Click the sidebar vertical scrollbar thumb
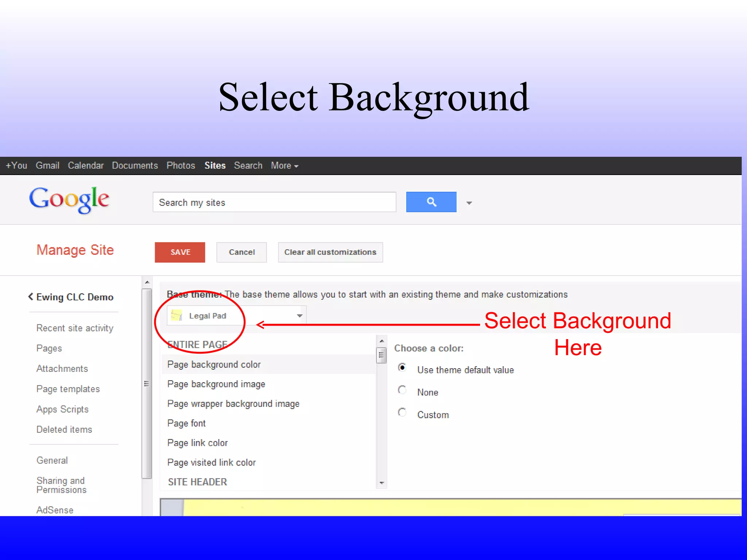747x560 pixels. click(147, 384)
